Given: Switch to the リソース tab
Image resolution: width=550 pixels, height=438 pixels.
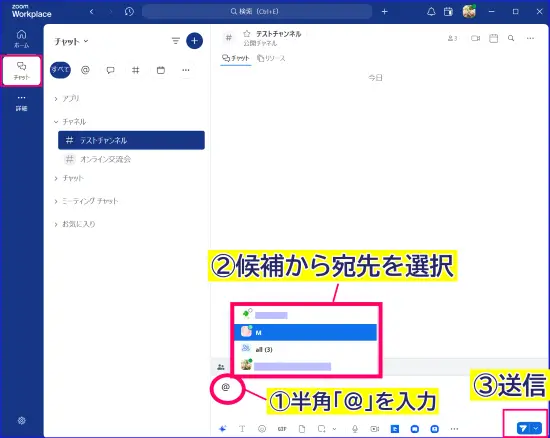Looking at the screenshot, I should [x=271, y=58].
